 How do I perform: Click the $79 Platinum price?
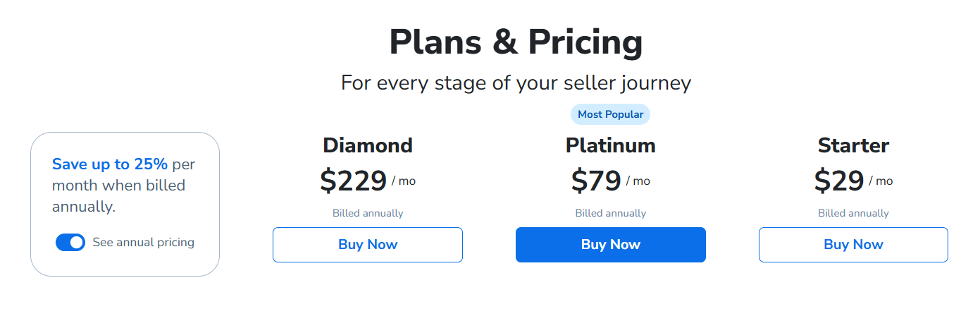596,181
